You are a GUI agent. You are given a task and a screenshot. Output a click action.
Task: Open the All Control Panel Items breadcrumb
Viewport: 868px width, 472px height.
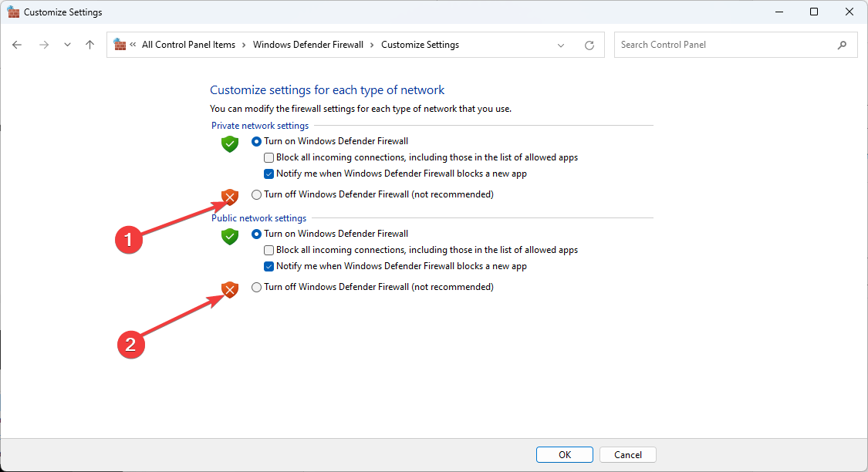(188, 45)
